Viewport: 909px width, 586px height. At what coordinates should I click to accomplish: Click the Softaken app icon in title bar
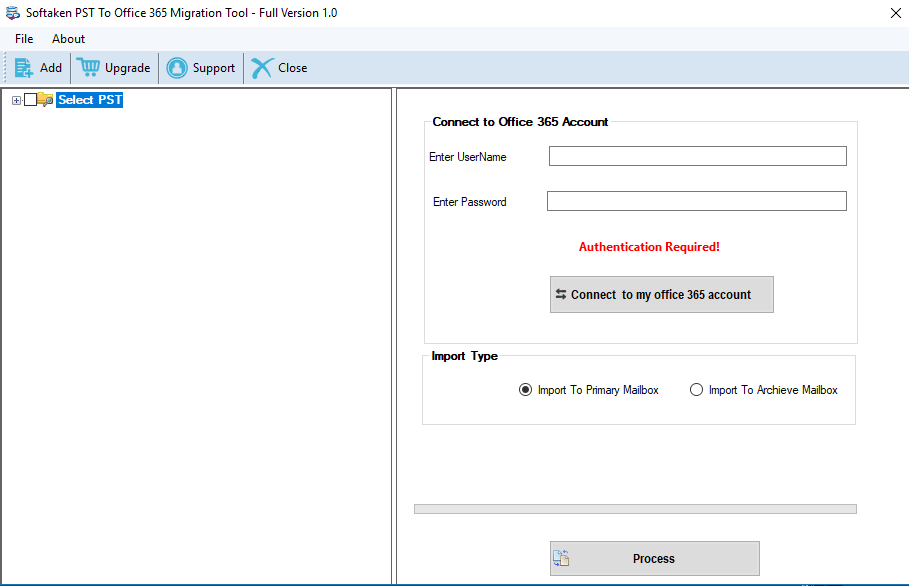click(x=12, y=13)
